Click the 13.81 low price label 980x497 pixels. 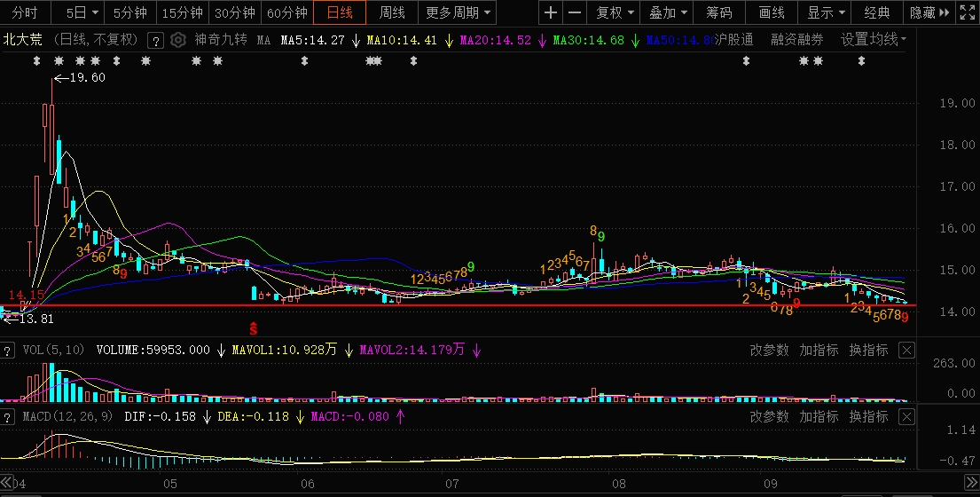point(36,319)
